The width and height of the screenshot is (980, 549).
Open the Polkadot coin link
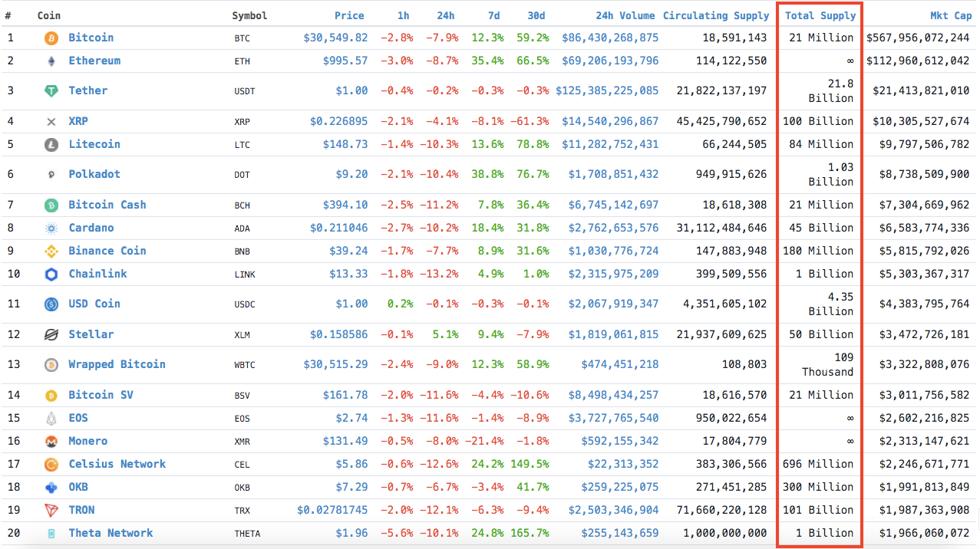pos(94,174)
